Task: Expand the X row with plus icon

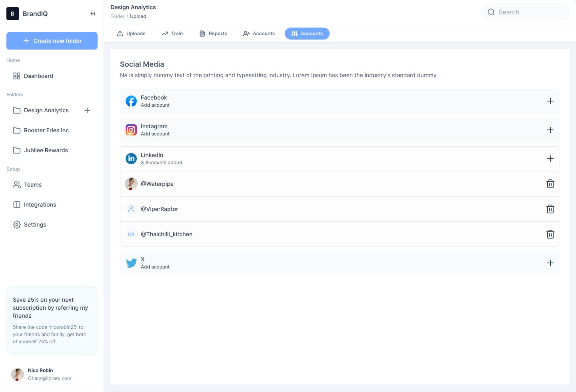Action: (550, 263)
